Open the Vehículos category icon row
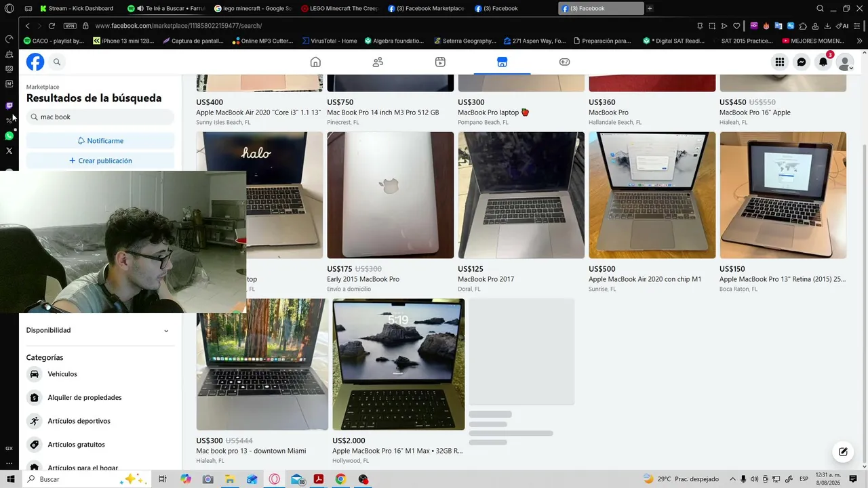This screenshot has width=868, height=488. [100, 374]
